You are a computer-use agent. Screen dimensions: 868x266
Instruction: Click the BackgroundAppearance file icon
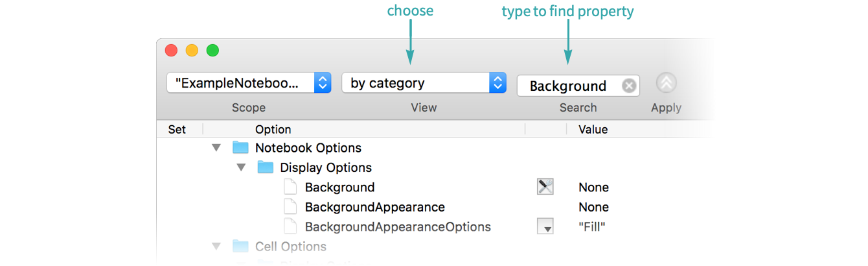click(291, 207)
